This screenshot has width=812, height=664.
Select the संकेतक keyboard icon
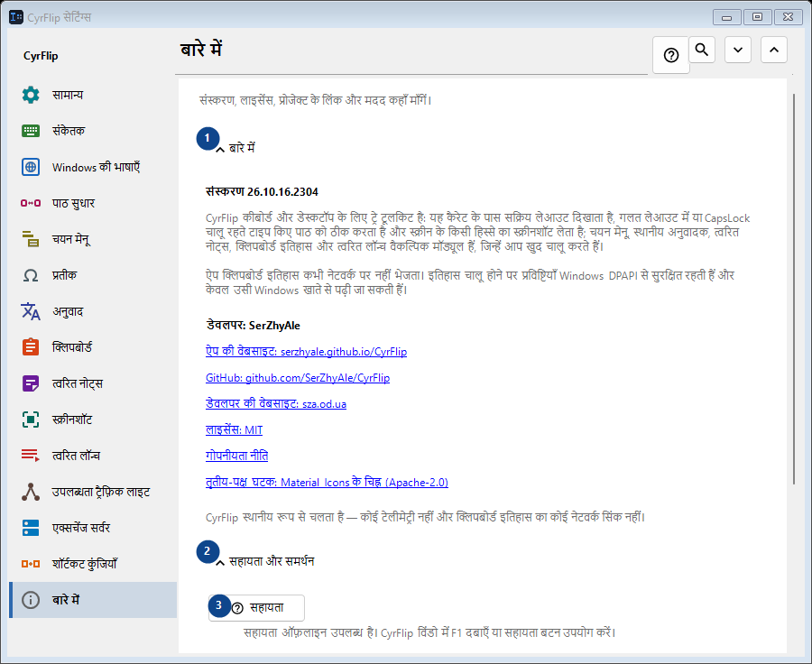(31, 131)
